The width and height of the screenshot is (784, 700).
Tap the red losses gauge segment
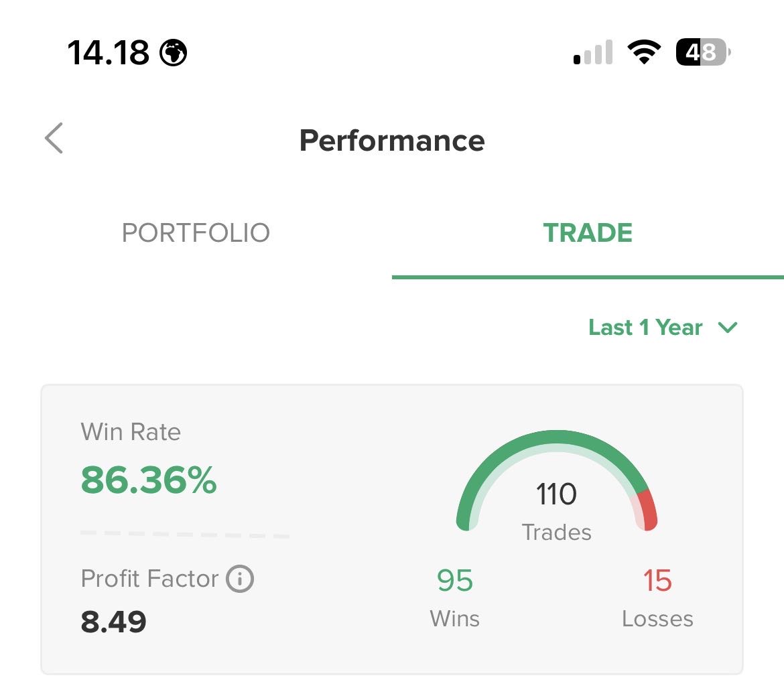648,510
